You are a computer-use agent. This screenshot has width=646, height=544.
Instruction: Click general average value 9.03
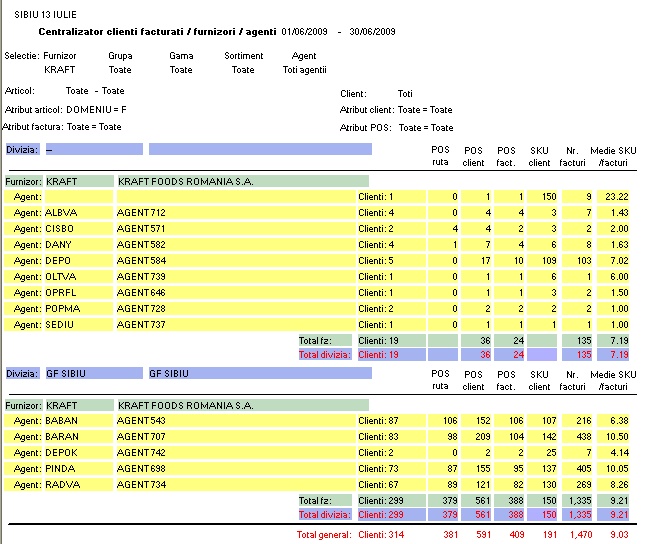(619, 535)
